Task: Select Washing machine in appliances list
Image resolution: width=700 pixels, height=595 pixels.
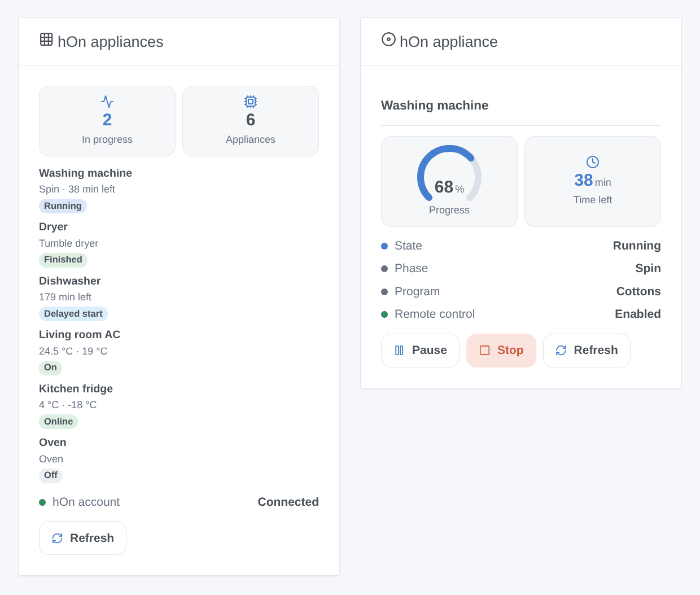Action: point(85,173)
